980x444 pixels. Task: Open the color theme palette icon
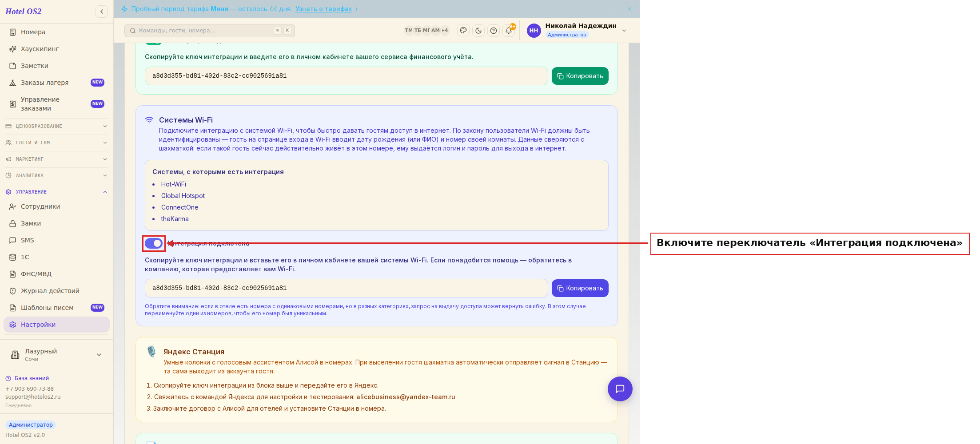click(x=463, y=31)
